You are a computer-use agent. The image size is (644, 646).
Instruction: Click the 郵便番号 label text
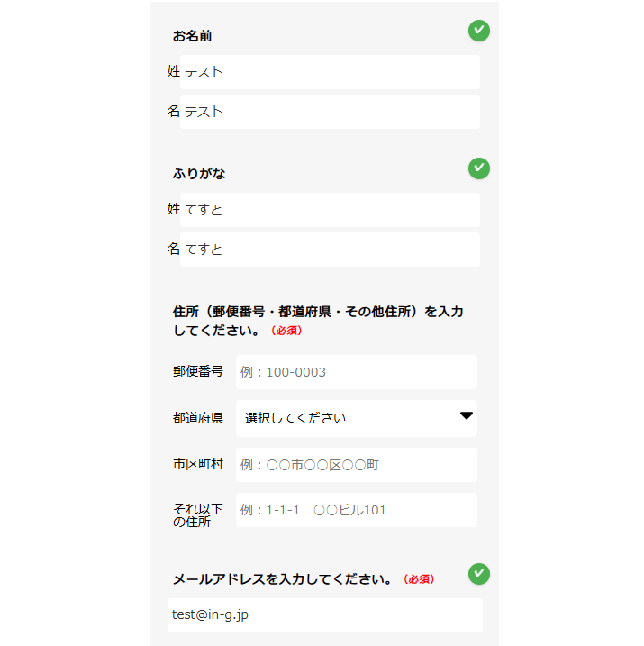pos(198,371)
